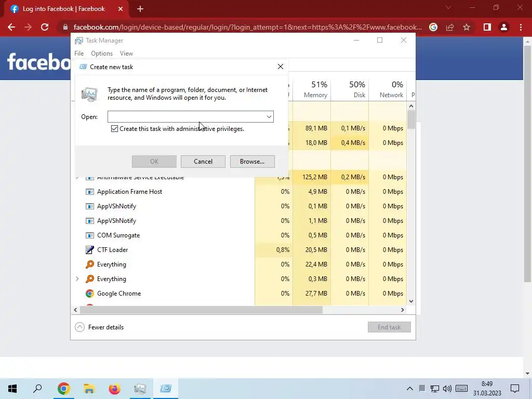Click the site lock icon in address bar
The height and width of the screenshot is (399, 532).
[65, 27]
